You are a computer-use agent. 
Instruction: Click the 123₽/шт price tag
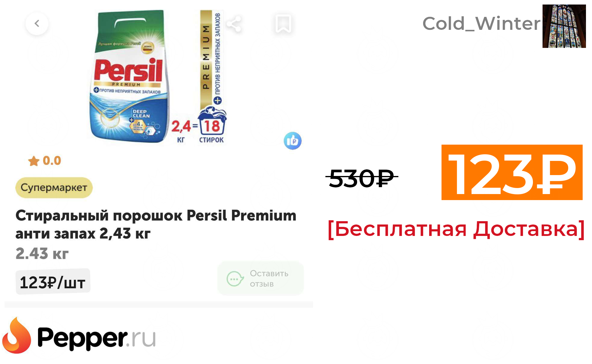[x=53, y=282]
